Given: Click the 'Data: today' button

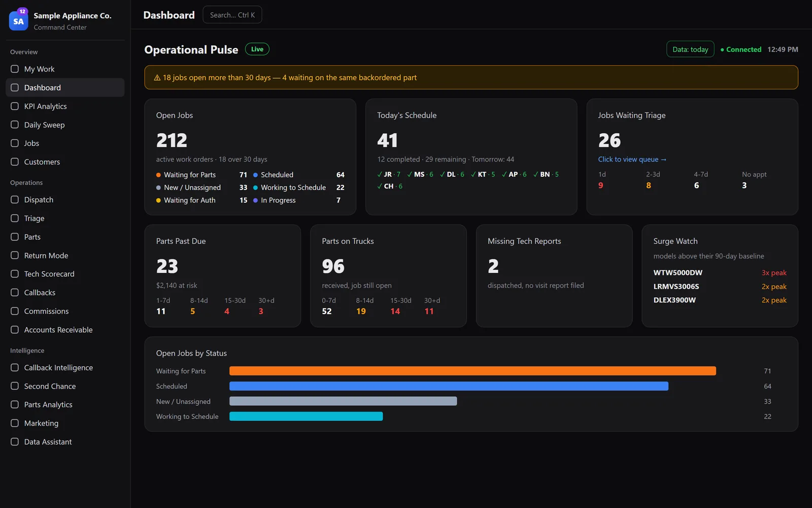Looking at the screenshot, I should click(690, 49).
